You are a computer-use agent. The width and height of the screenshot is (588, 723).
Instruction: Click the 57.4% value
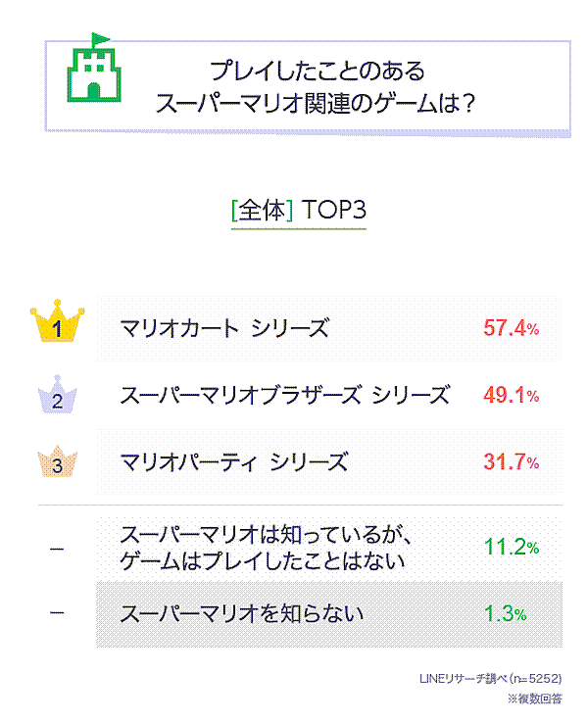pos(512,328)
